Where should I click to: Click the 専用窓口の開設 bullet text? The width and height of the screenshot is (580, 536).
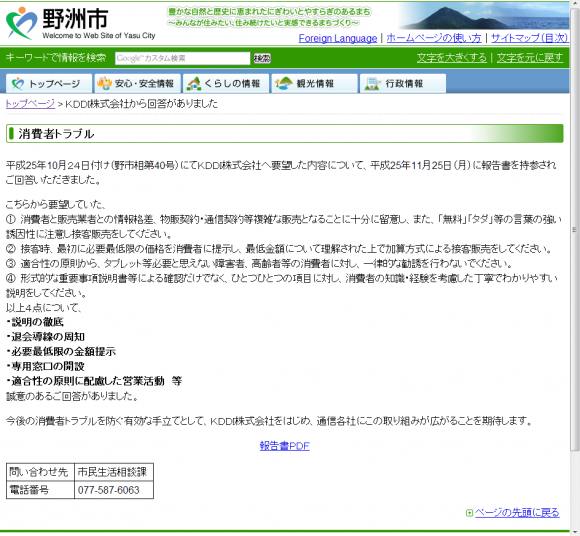coord(48,367)
